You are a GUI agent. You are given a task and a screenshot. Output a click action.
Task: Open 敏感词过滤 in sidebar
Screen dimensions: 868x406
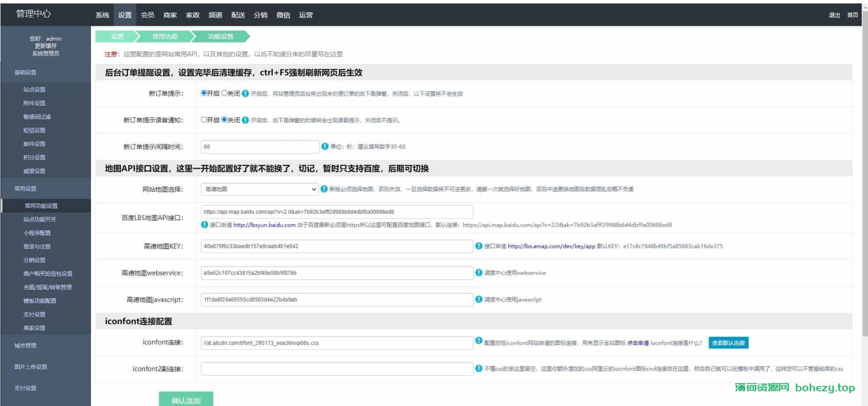click(37, 117)
